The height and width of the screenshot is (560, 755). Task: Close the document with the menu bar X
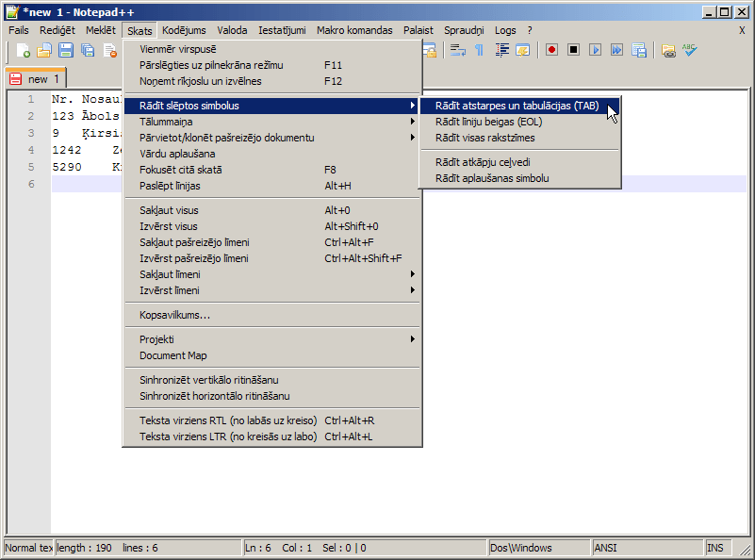click(x=742, y=30)
